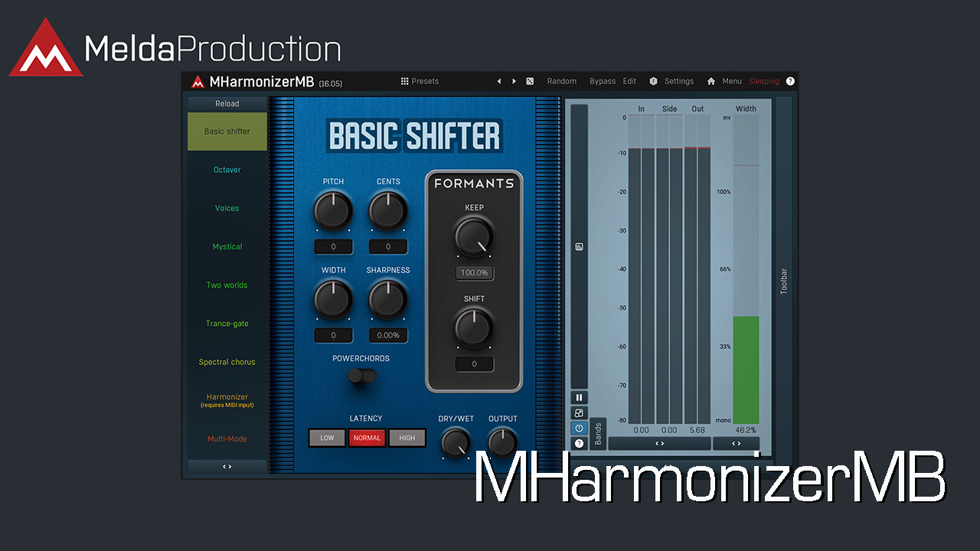Toggle the blue meter power button

(579, 428)
